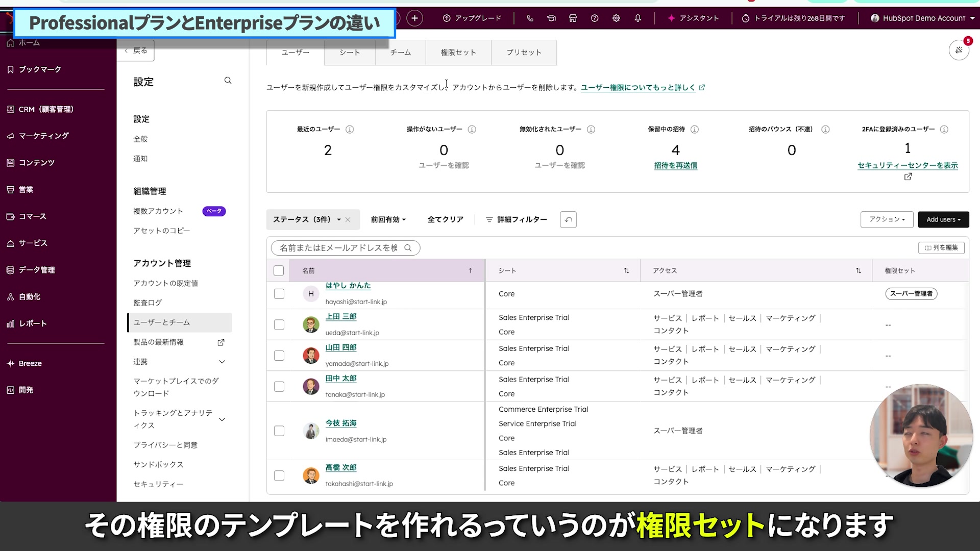Click the plus create icon in top bar

click(414, 18)
